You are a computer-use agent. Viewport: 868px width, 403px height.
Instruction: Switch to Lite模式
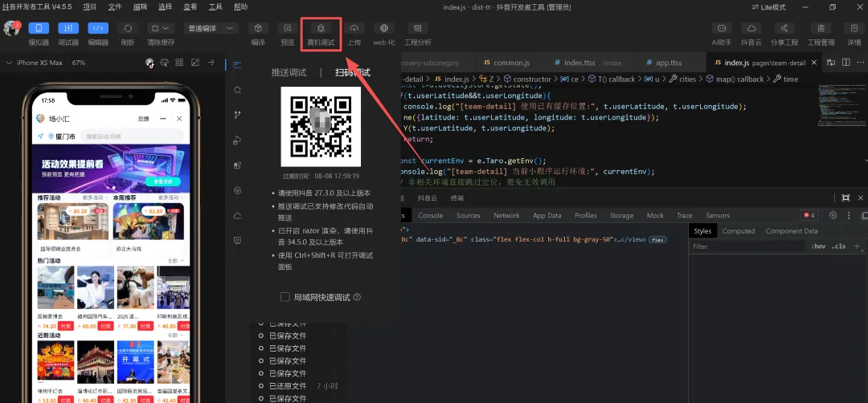click(768, 7)
